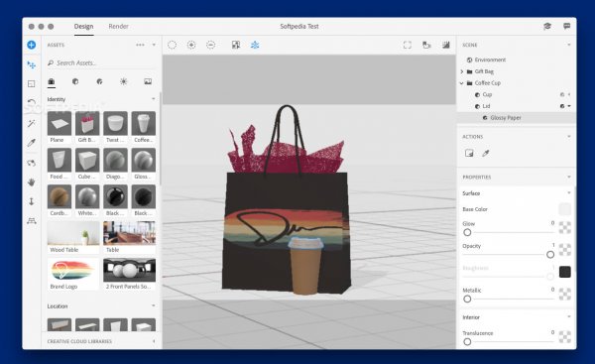Screen dimensions: 595x364
Task: Select the Wood Table image thumbnail
Action: (73, 233)
